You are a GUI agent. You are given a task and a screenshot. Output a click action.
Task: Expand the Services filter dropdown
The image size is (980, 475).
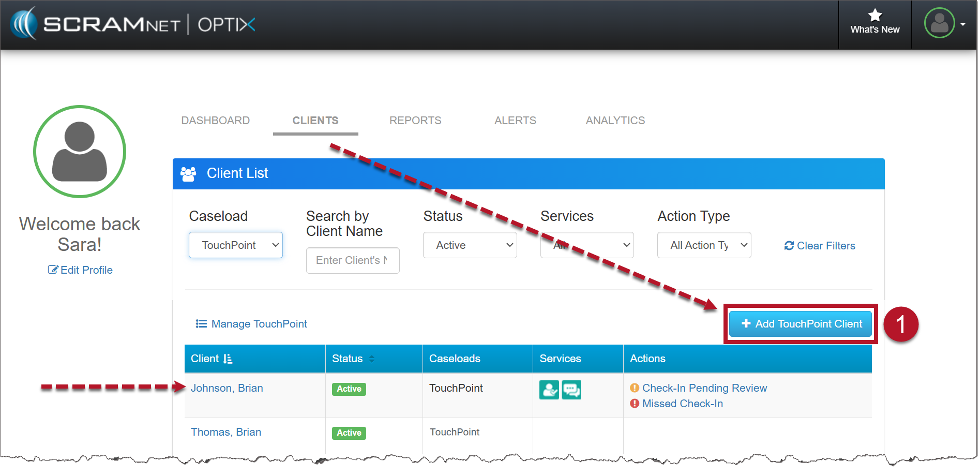(587, 245)
